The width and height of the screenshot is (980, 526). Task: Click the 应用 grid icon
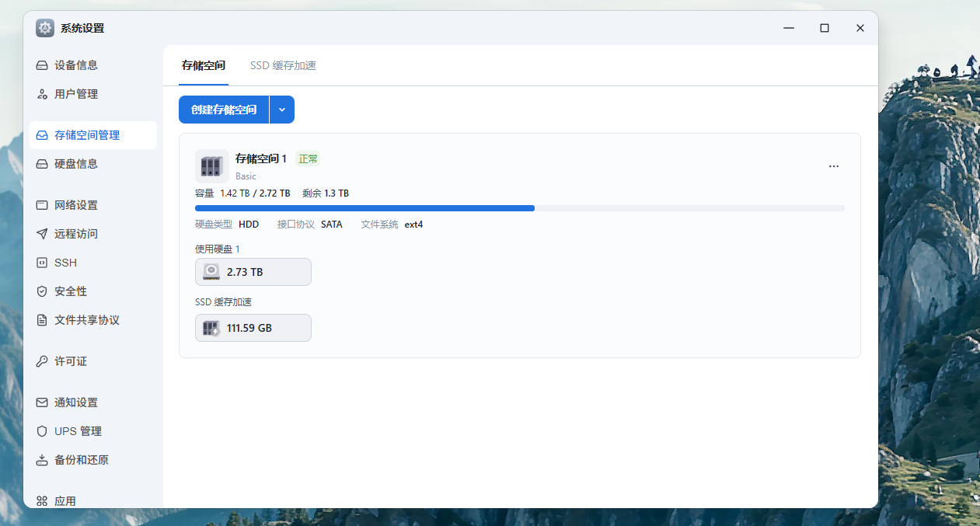point(42,501)
